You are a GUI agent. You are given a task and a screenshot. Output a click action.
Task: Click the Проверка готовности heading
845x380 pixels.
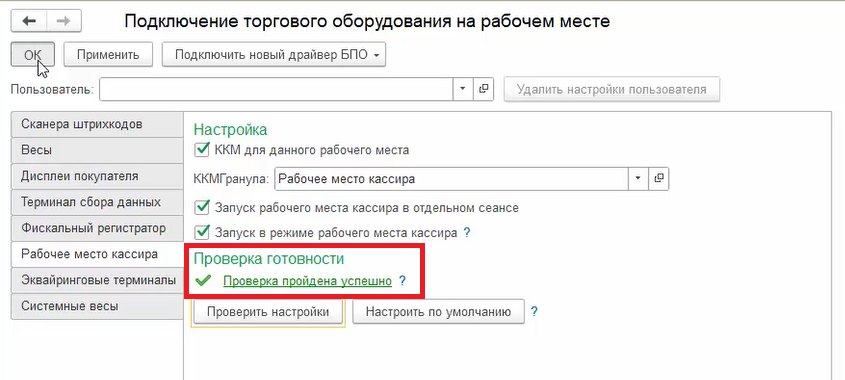point(268,258)
